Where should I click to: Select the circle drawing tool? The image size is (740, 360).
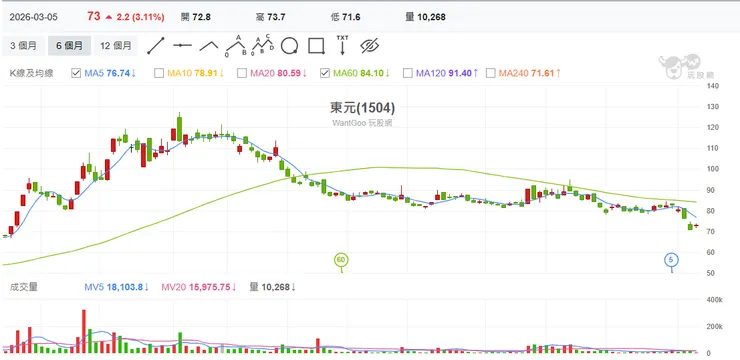tap(289, 46)
